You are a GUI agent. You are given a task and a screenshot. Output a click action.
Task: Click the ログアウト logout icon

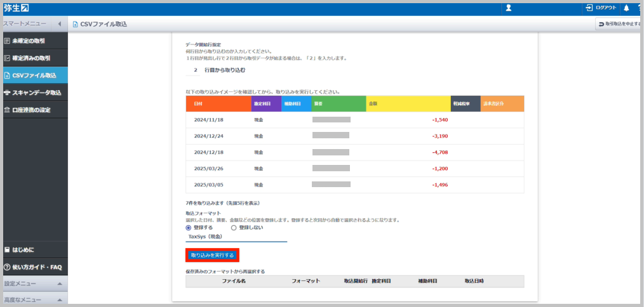click(x=589, y=8)
